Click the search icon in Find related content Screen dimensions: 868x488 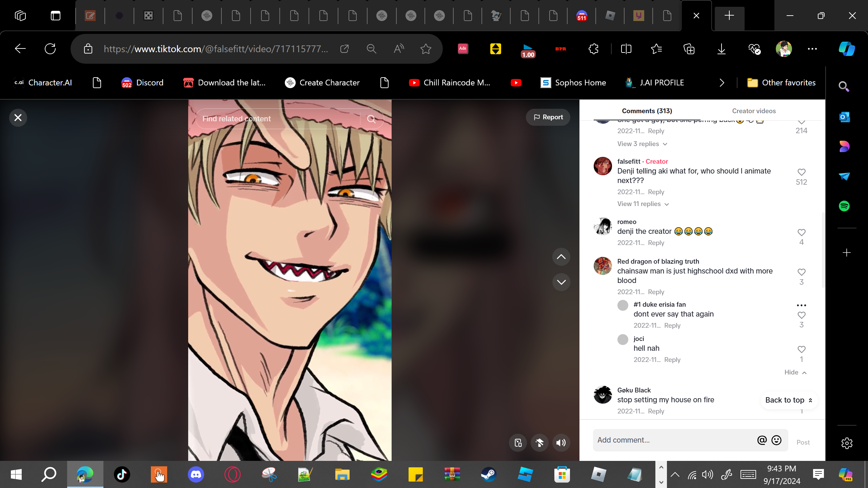coord(371,119)
